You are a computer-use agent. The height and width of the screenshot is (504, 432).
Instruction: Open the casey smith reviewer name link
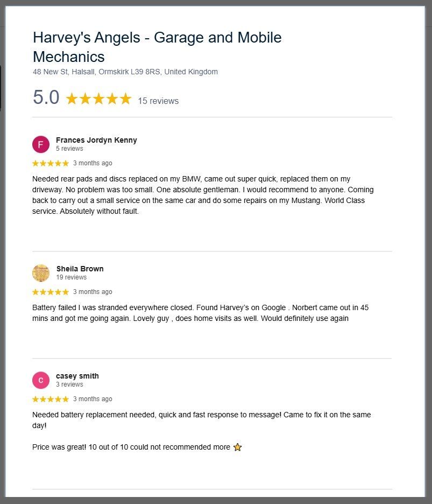tap(77, 376)
